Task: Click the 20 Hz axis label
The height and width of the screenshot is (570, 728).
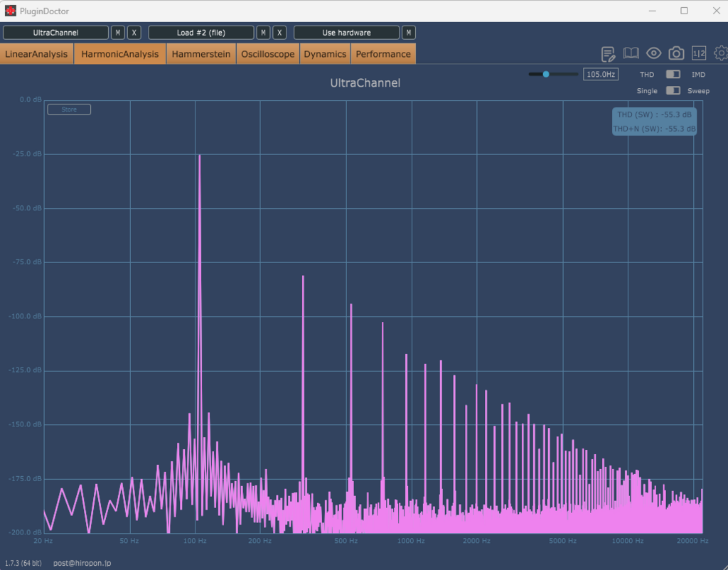Action: click(x=43, y=541)
